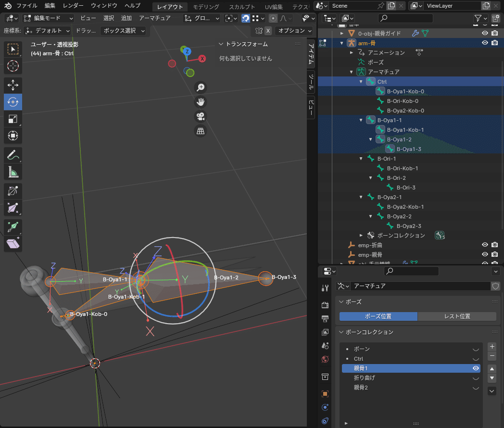Switch perspective/orthographic with grid icon

(x=201, y=131)
